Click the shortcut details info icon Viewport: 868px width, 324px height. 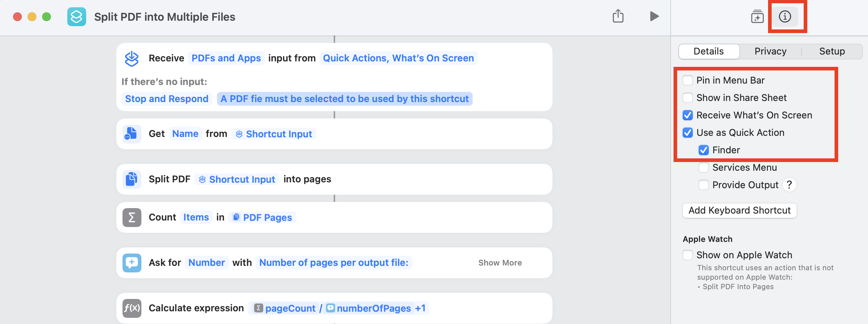pyautogui.click(x=785, y=17)
